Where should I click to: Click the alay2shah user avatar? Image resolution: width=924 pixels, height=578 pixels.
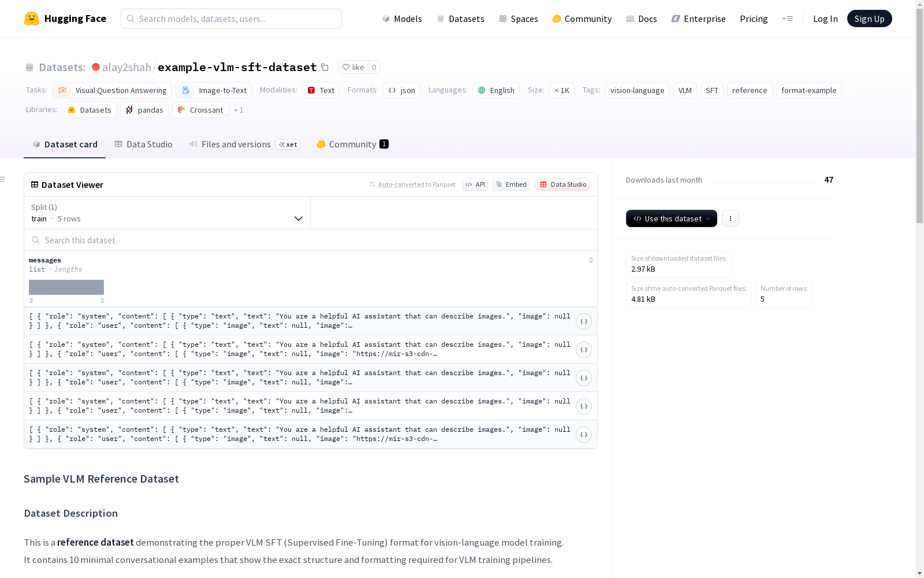click(96, 67)
